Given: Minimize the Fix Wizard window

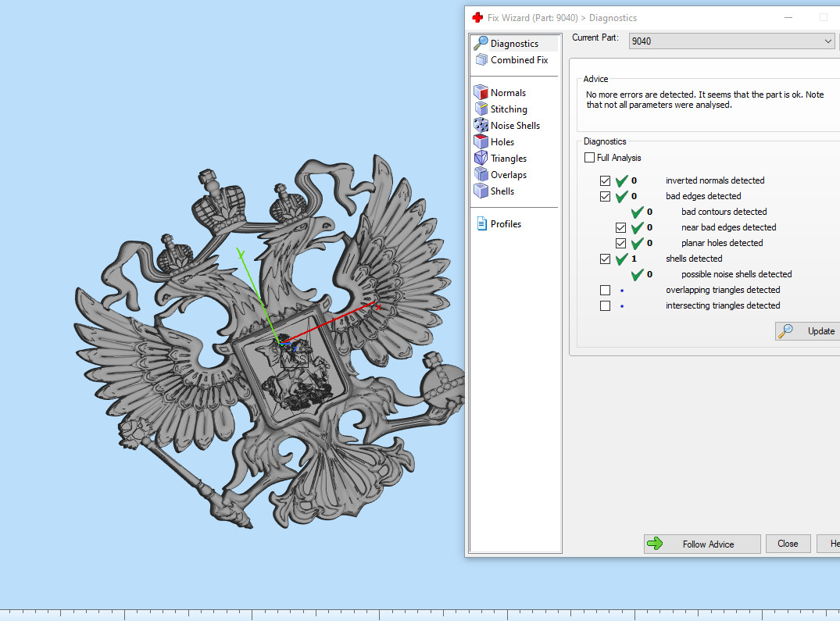Looking at the screenshot, I should coord(788,18).
